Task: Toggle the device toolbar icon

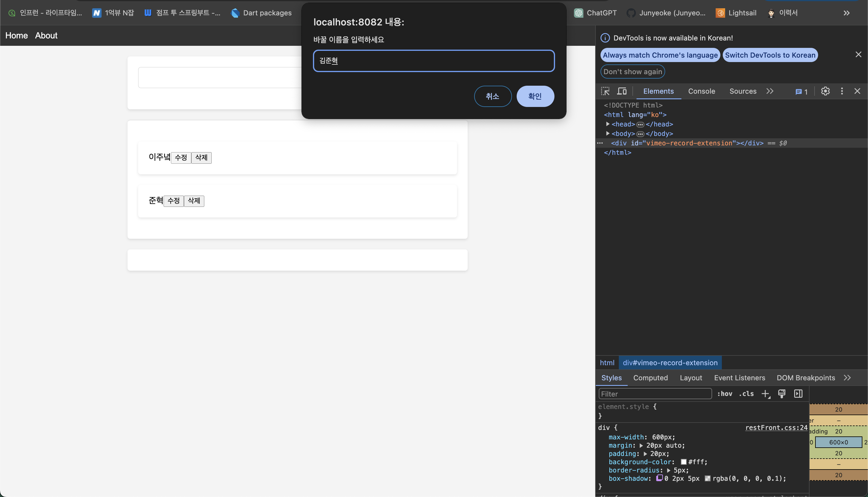Action: point(622,91)
